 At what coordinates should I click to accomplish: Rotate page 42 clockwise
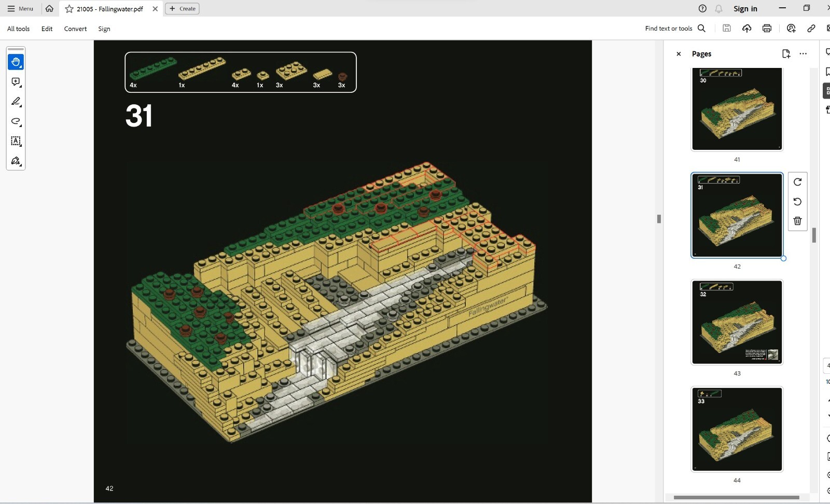797,182
